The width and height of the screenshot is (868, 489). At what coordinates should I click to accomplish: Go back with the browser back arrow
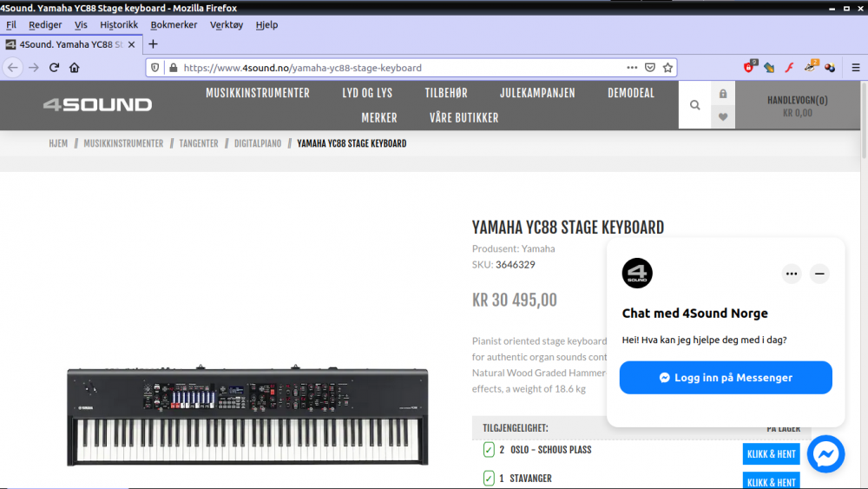tap(13, 68)
